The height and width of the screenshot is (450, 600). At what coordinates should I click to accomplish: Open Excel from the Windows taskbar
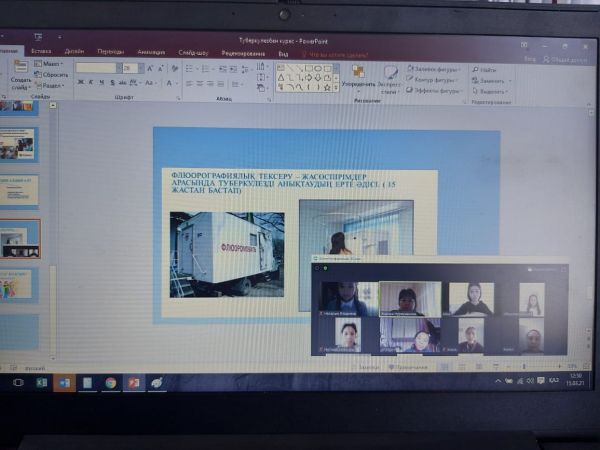pos(41,382)
